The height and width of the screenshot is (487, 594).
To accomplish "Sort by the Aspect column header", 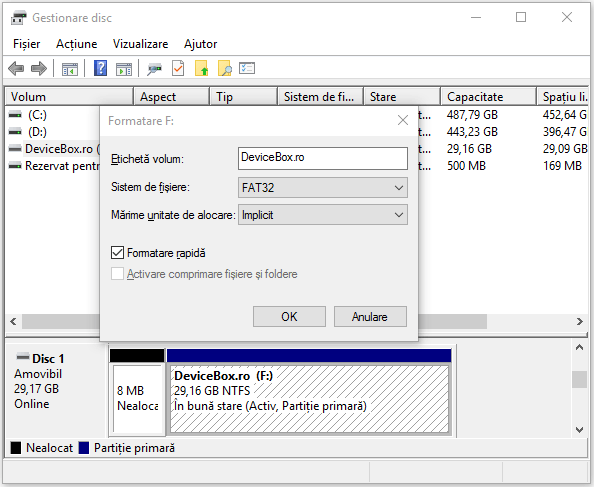I will pyautogui.click(x=172, y=97).
